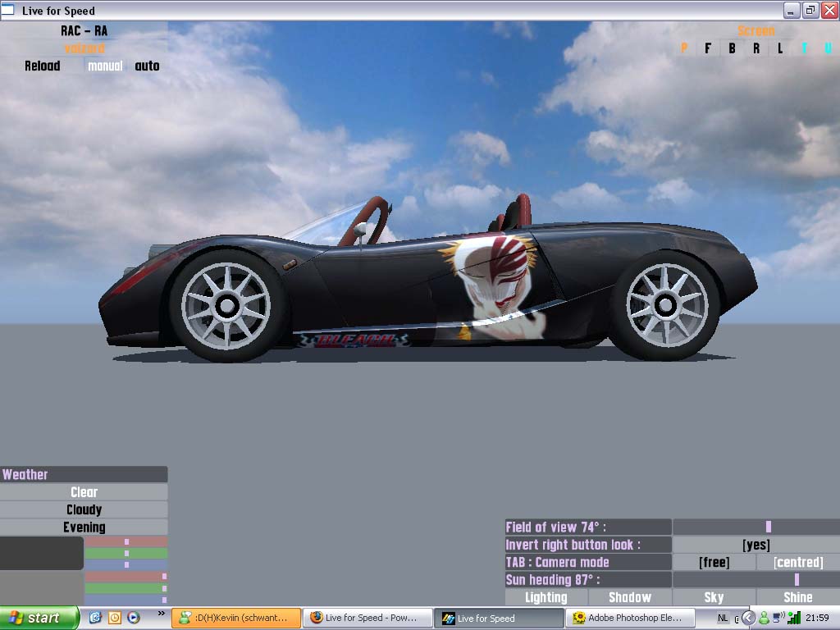
Task: Select the cyan U view button
Action: 829,48
